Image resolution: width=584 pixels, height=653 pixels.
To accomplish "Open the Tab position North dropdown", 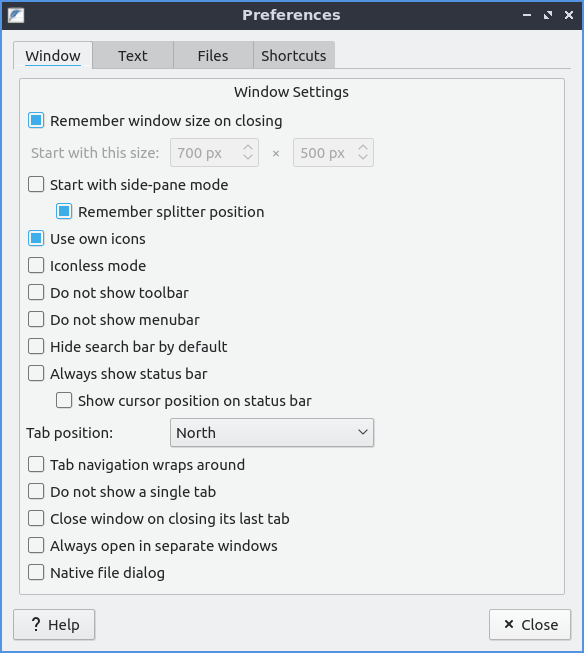I will pyautogui.click(x=272, y=433).
